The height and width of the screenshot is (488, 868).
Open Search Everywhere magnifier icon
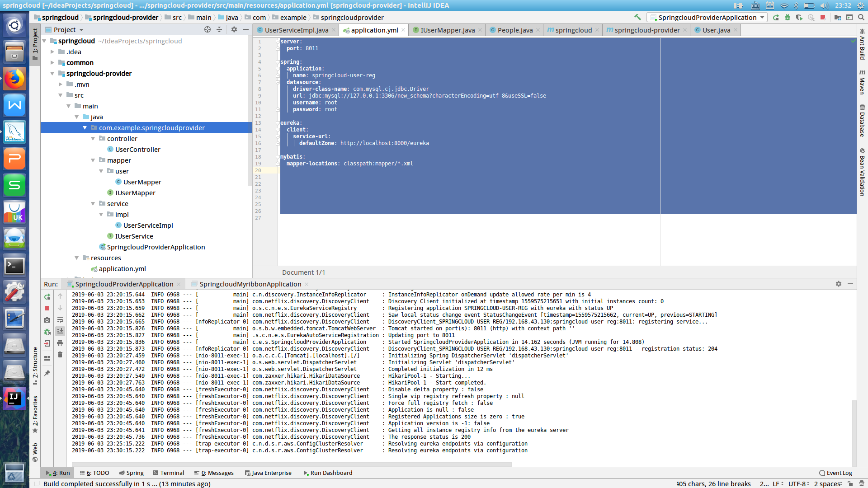point(861,17)
